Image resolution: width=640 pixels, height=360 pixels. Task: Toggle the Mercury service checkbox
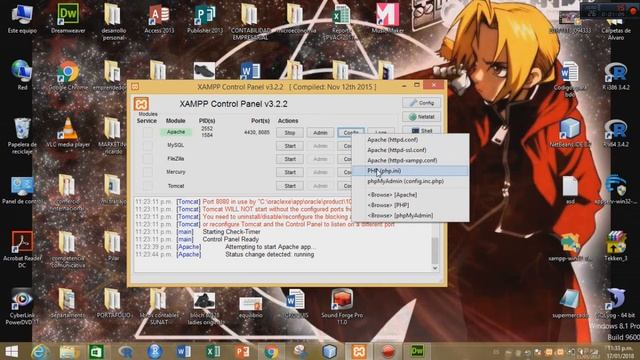[x=147, y=172]
